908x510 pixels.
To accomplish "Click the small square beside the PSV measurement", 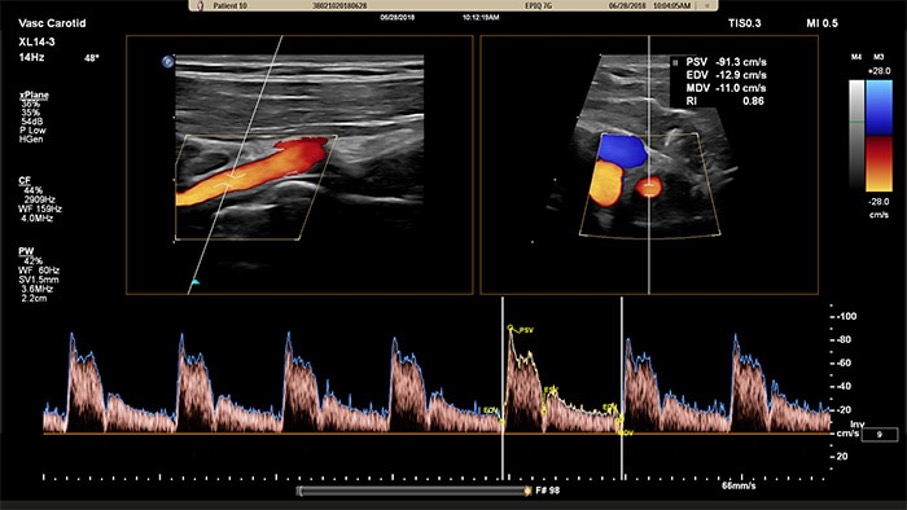I will [x=676, y=61].
